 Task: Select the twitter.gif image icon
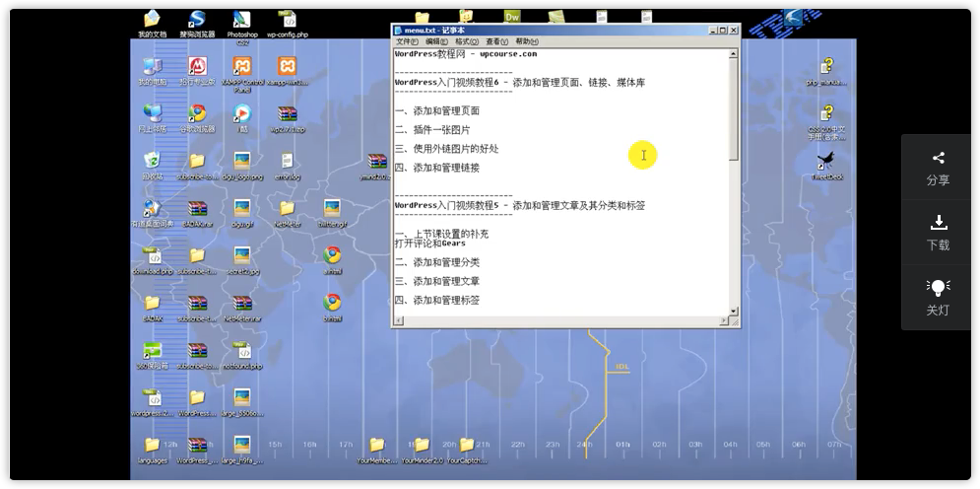[332, 213]
